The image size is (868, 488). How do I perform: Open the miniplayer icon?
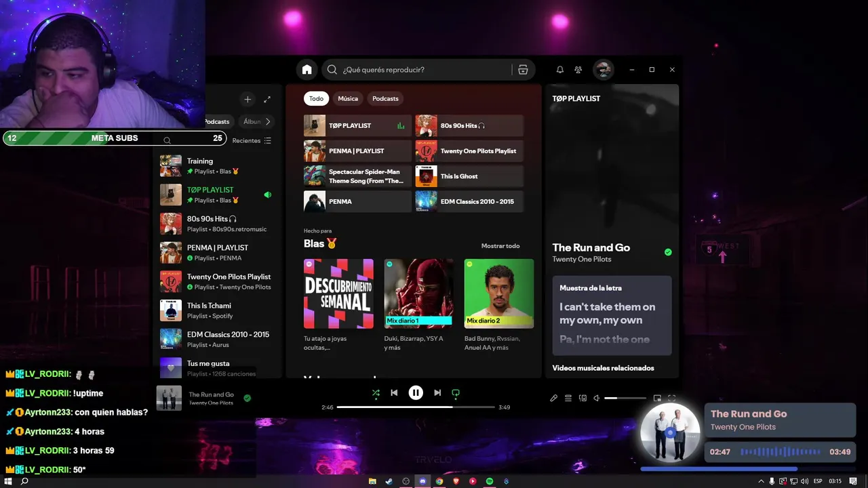click(657, 398)
